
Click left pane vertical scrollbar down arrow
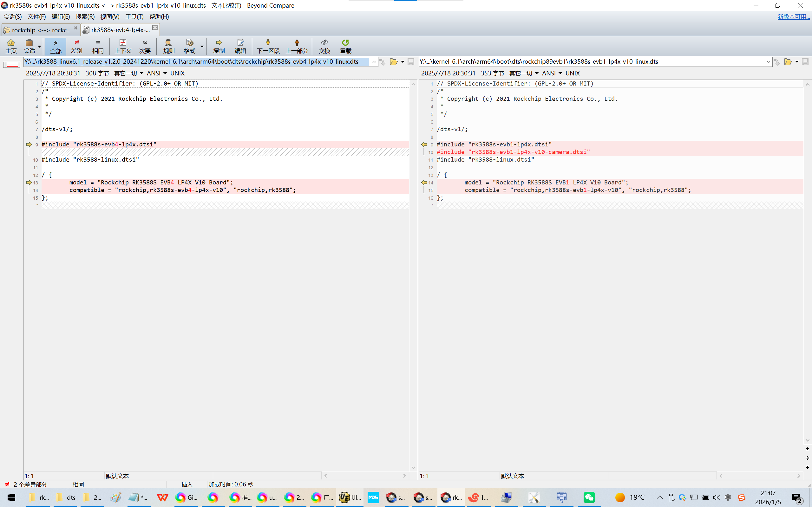(x=413, y=467)
